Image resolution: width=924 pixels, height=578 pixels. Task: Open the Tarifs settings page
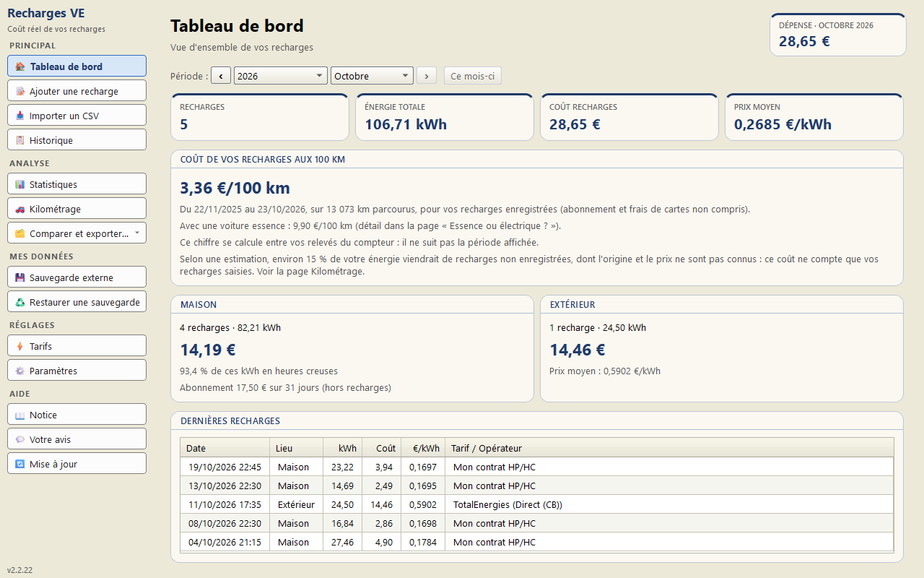point(77,346)
